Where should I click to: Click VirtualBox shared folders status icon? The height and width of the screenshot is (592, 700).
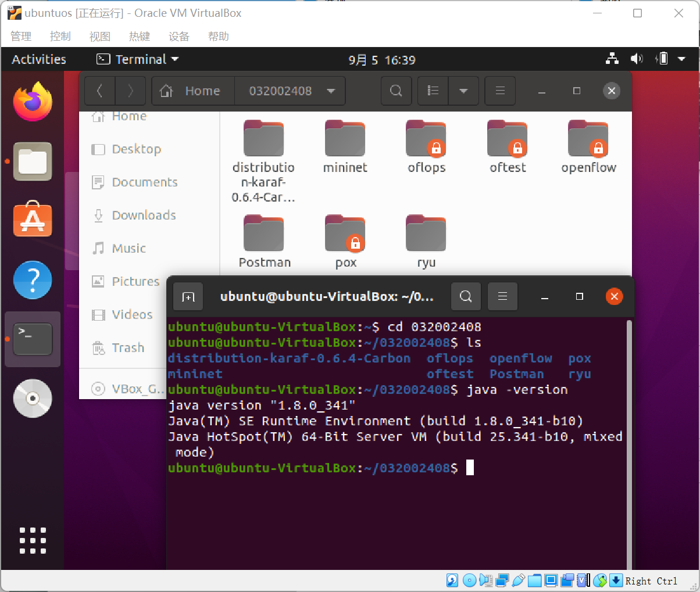tap(534, 580)
